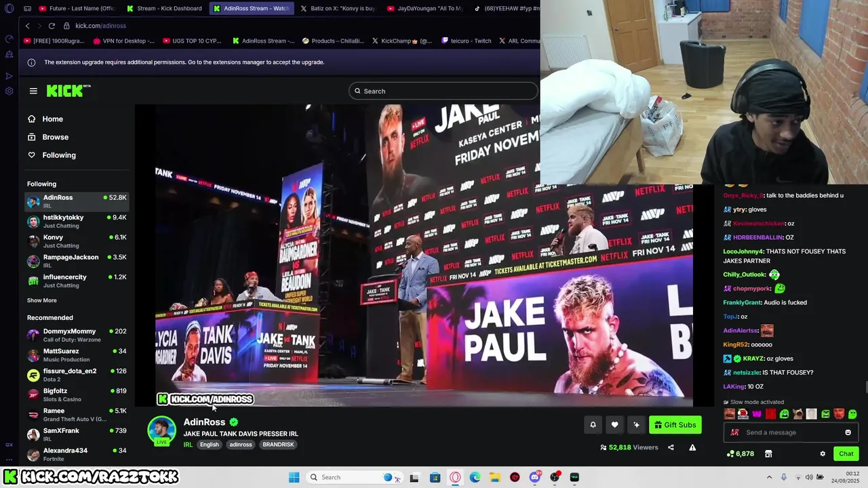Screen dimensions: 868x488
Task: Click the Gift Subs button
Action: (x=675, y=425)
